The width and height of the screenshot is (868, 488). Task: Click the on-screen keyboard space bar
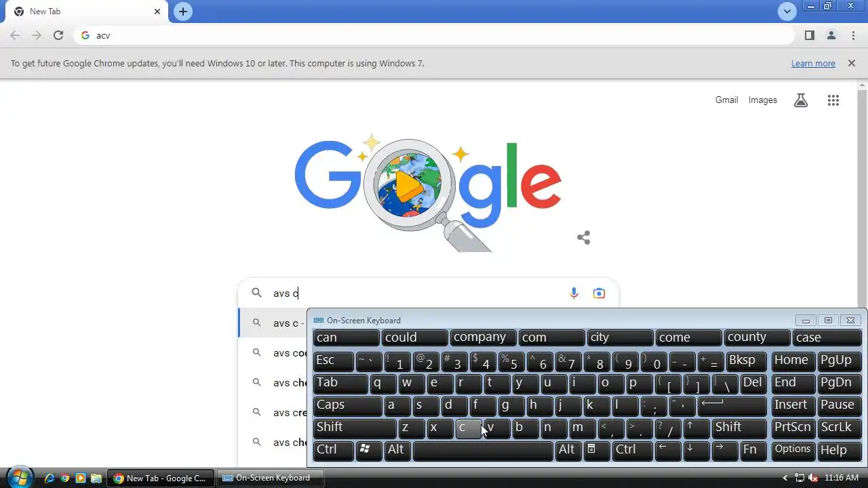point(483,450)
